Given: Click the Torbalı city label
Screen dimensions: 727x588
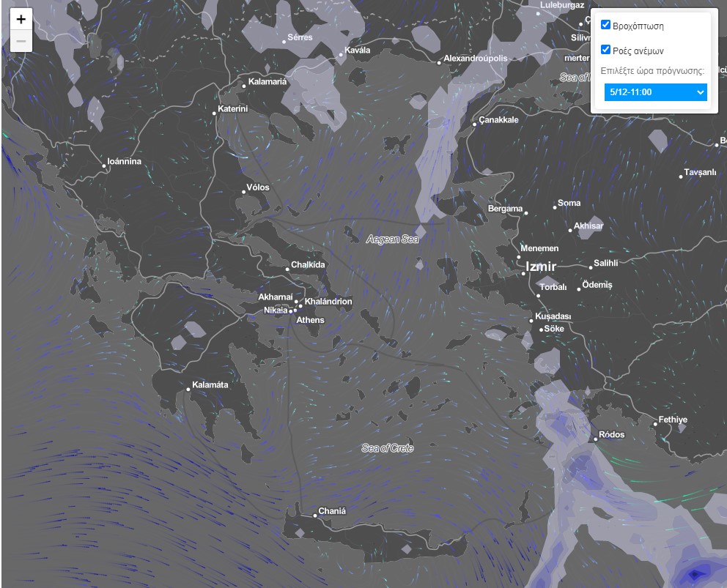Looking at the screenshot, I should pos(553,287).
